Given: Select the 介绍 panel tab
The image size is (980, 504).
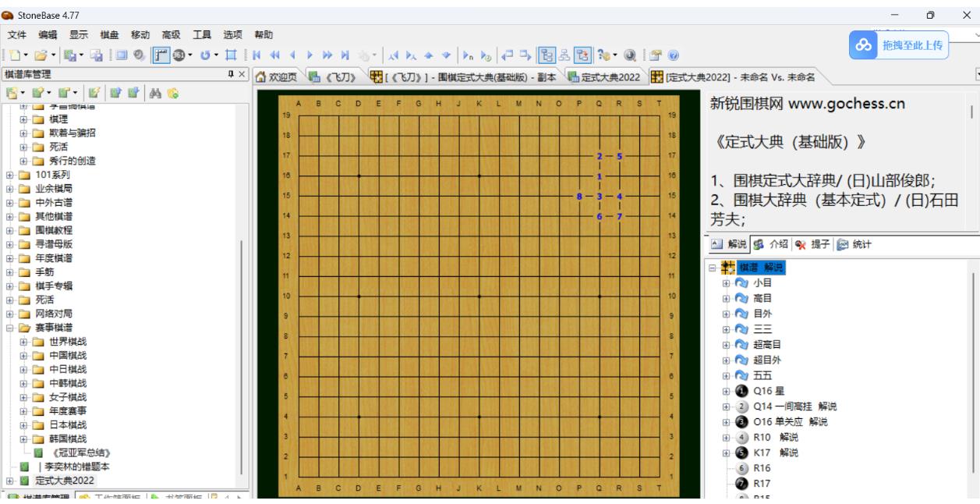Looking at the screenshot, I should (x=772, y=245).
